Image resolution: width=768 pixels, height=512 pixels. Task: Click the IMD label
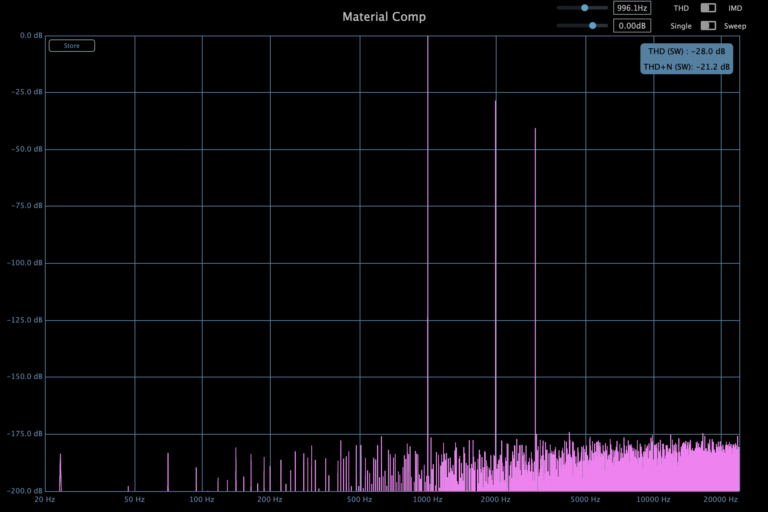point(735,8)
